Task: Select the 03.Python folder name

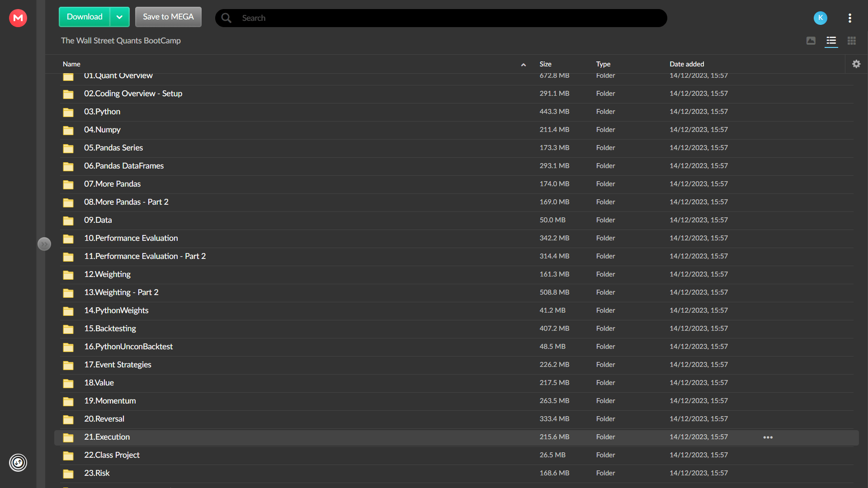Action: tap(102, 112)
